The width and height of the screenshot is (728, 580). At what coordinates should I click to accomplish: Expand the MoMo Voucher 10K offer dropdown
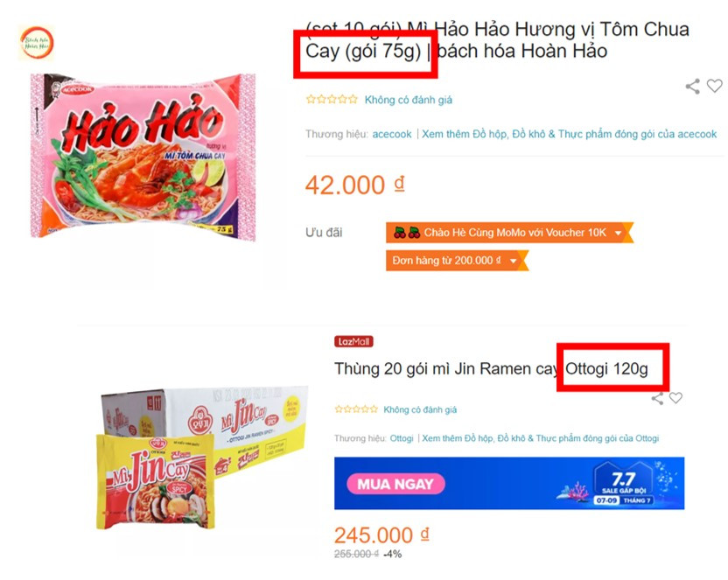tap(619, 233)
